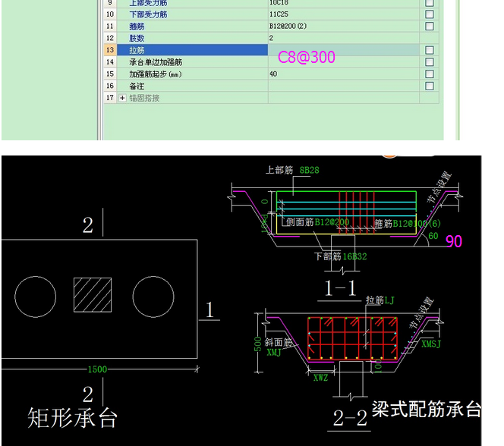Click the 梁式配筋承台 title

(427, 409)
